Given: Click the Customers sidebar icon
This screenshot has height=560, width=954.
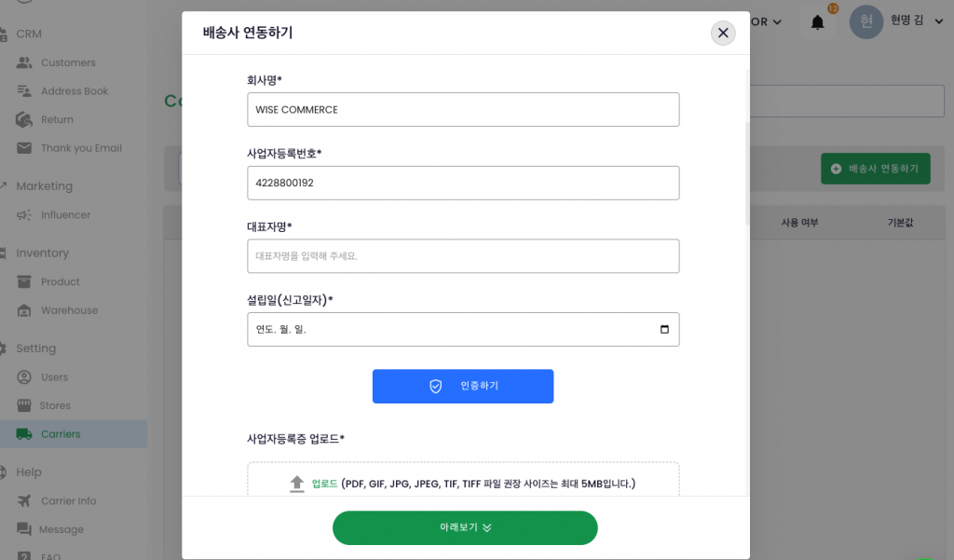Looking at the screenshot, I should (24, 62).
